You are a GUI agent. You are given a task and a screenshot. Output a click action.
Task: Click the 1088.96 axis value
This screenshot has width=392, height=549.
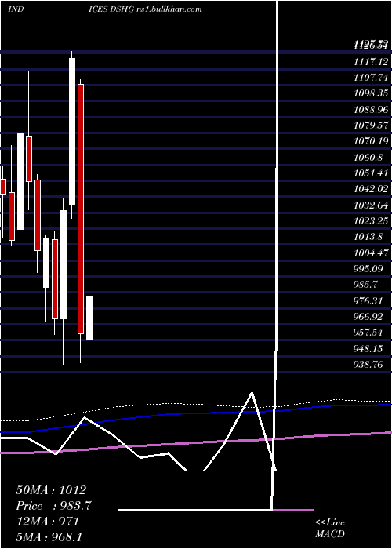click(x=371, y=110)
